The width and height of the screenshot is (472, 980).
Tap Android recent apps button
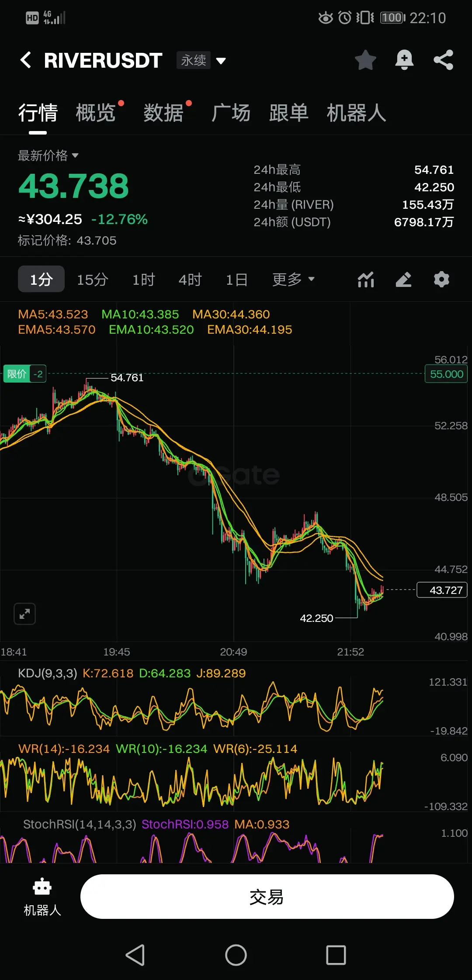pos(336,955)
